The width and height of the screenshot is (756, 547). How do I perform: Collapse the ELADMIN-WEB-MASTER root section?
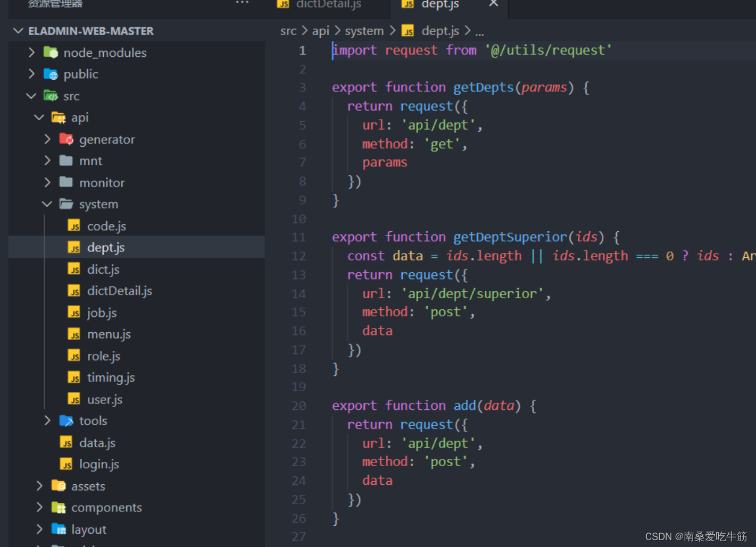pyautogui.click(x=19, y=31)
